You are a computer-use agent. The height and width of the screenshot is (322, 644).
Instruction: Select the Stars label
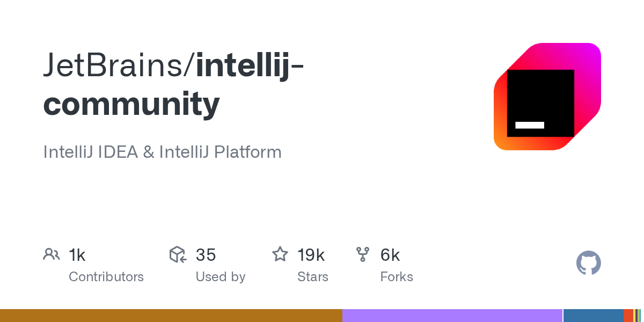point(313,277)
